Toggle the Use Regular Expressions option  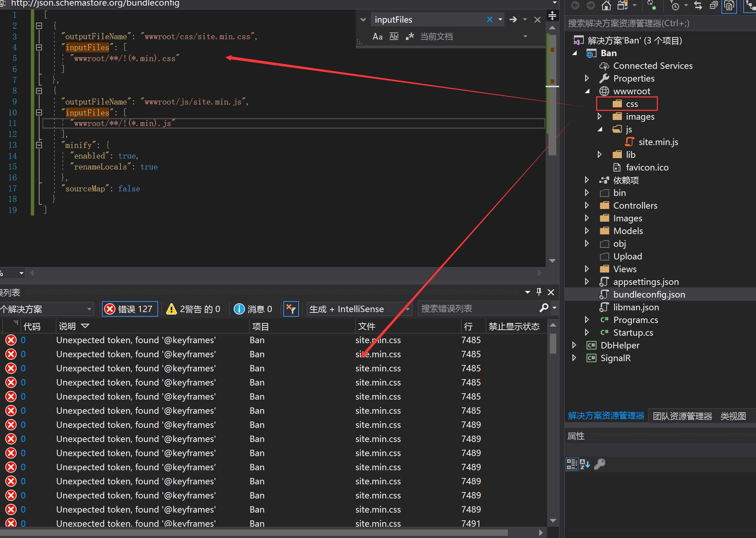409,36
